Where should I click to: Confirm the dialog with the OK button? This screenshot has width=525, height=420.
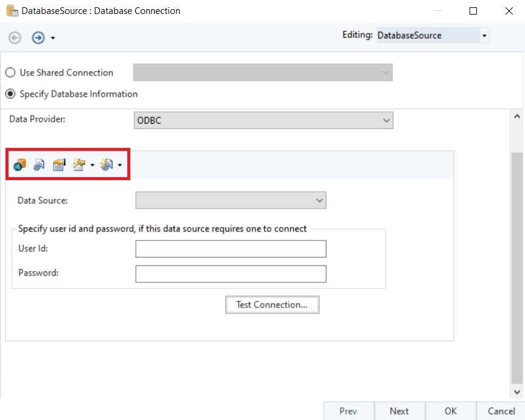451,411
